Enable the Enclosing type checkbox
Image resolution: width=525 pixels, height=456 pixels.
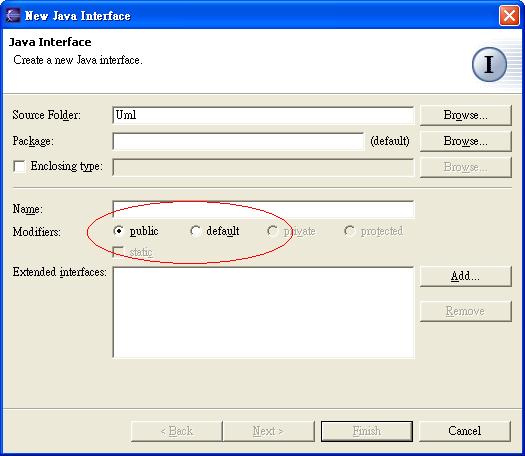[19, 166]
